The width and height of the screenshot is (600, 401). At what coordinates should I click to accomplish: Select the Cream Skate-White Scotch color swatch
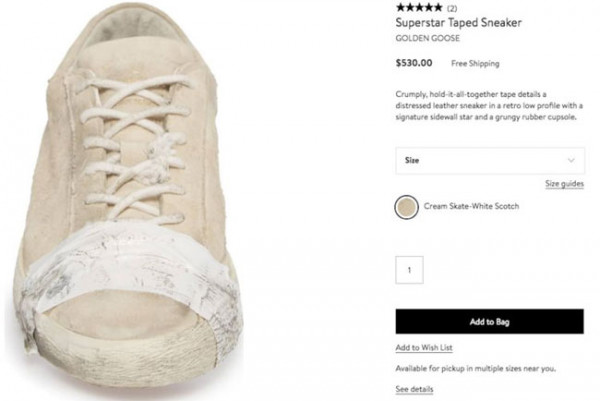408,207
